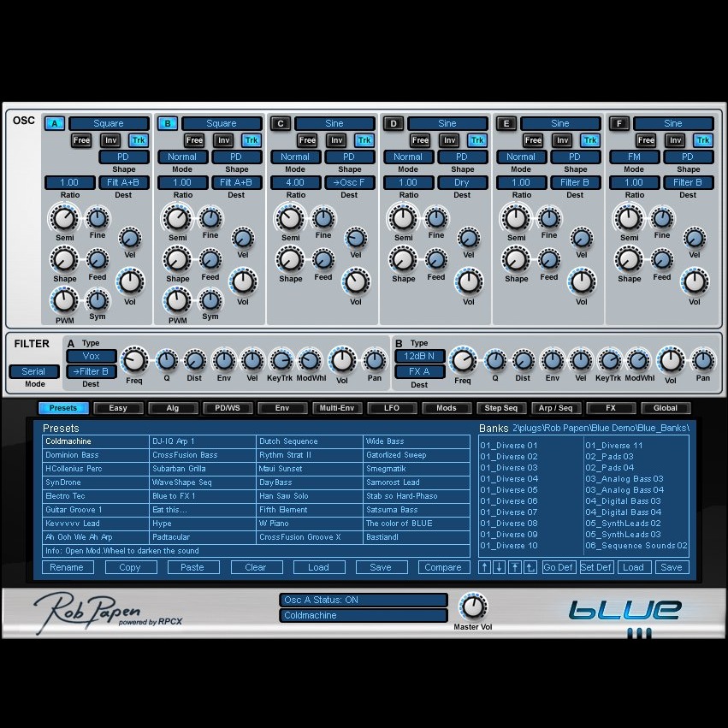Click Filter B's Vol knob
The height and width of the screenshot is (728, 728).
(x=670, y=360)
